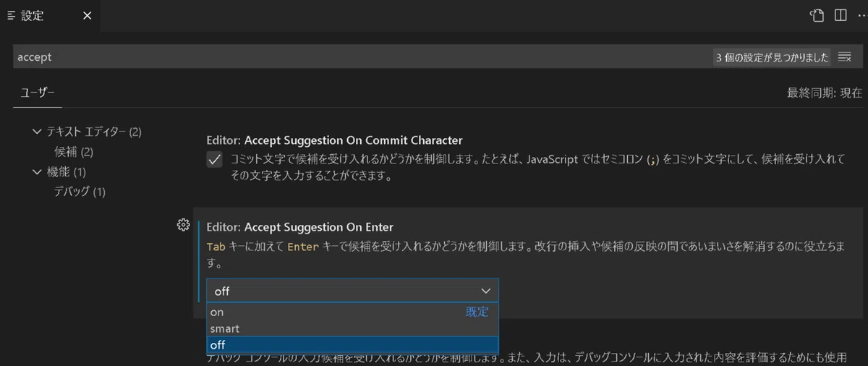Select 候補 (2) in settings tree
868x366 pixels.
pos(74,152)
